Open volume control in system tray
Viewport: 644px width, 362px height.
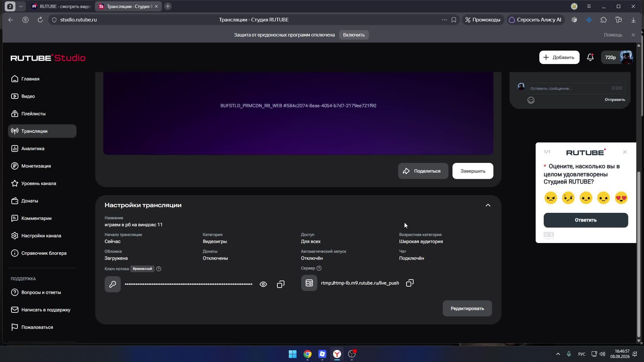coord(602,354)
